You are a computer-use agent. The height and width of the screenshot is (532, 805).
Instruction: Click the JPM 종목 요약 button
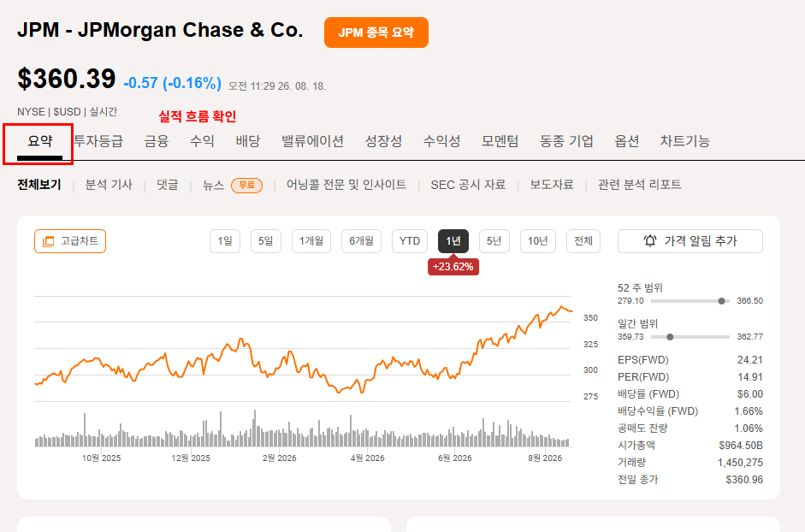tap(376, 33)
